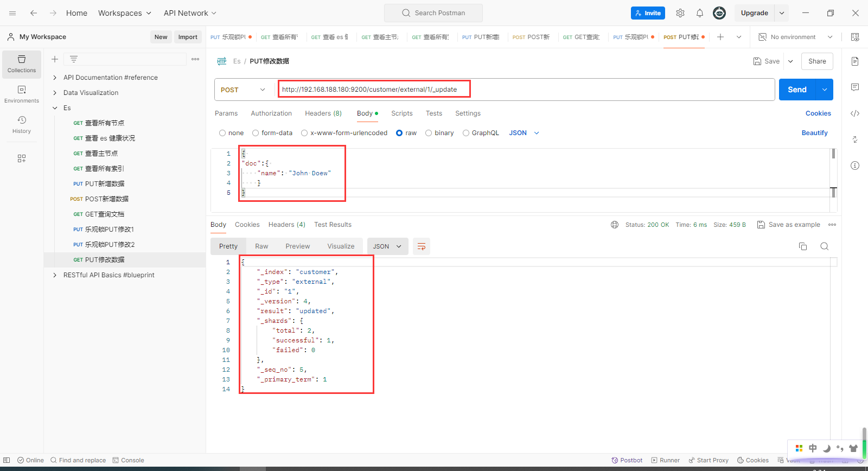Create a new collection with plus icon

[55, 59]
